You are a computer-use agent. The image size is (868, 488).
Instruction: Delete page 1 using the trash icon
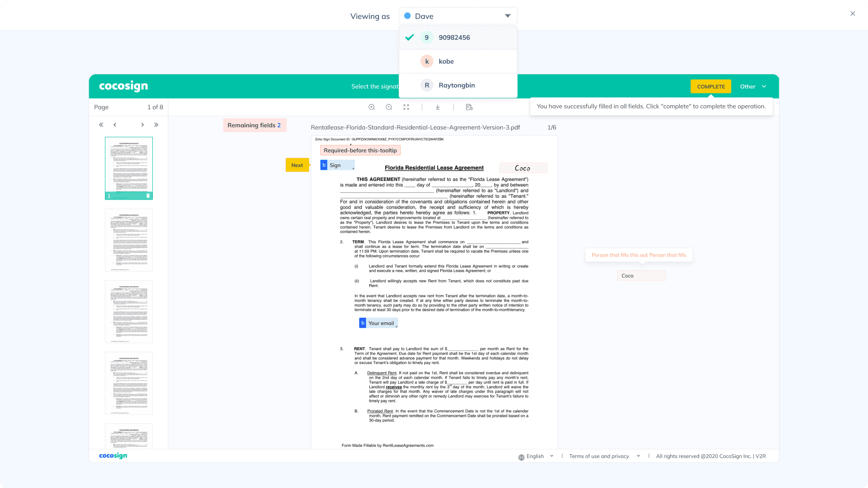click(x=149, y=195)
